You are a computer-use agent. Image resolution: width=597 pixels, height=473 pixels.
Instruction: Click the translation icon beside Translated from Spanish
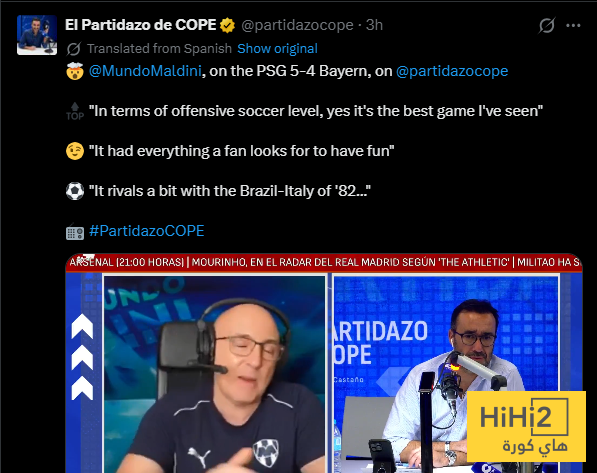coord(73,49)
